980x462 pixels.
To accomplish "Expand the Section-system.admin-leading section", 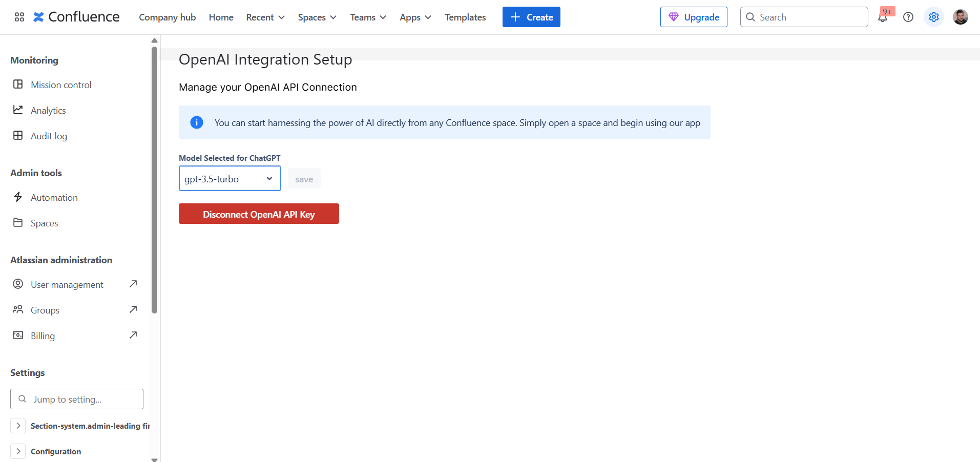I will pyautogui.click(x=18, y=426).
